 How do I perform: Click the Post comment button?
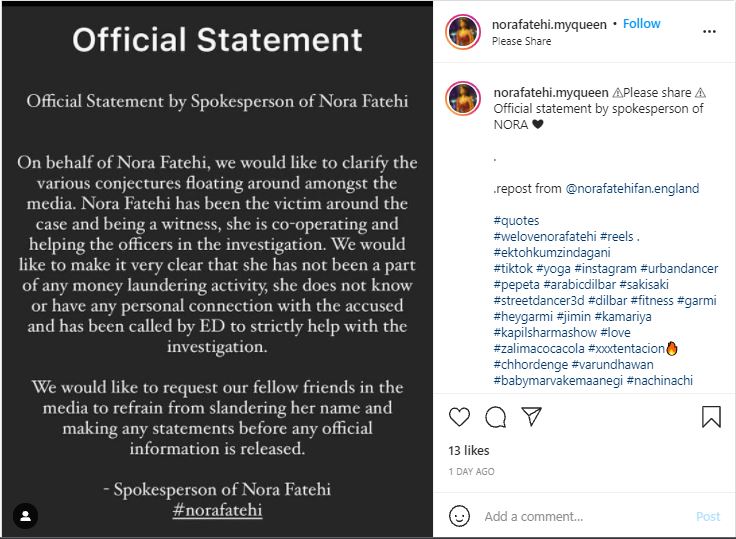pyautogui.click(x=708, y=516)
